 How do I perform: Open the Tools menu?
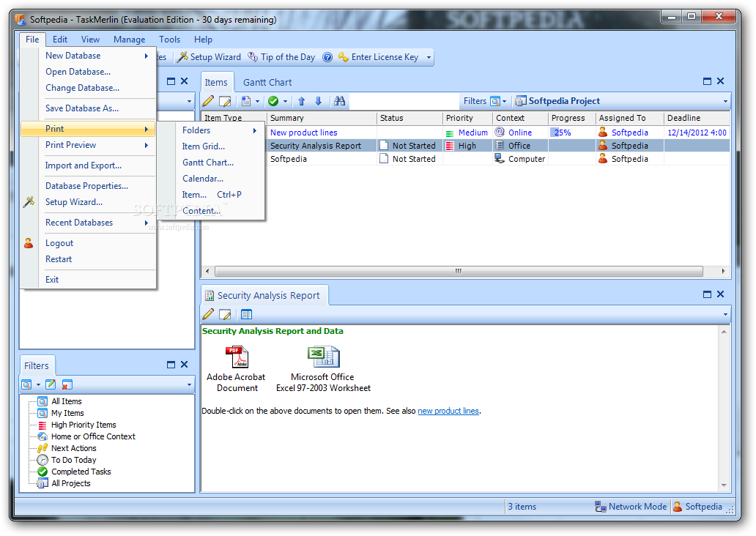169,40
